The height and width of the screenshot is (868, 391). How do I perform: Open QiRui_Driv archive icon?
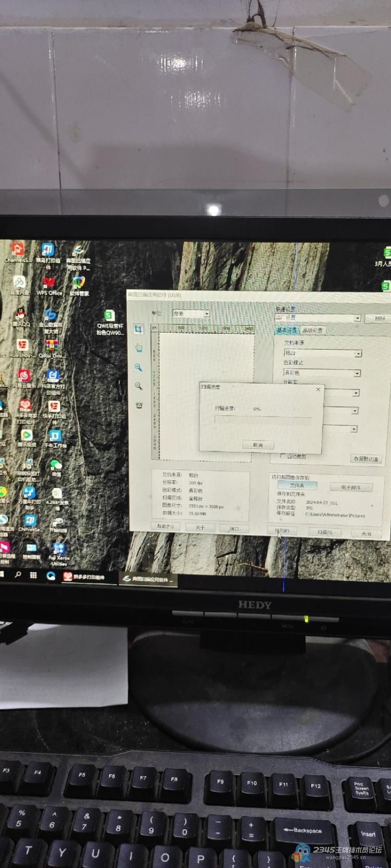click(x=51, y=349)
